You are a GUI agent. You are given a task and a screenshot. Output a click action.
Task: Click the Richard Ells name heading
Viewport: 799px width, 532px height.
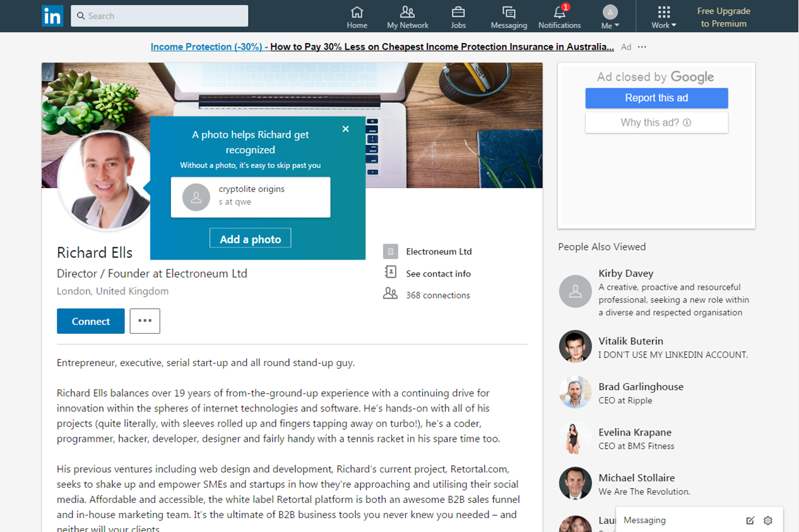pos(95,252)
